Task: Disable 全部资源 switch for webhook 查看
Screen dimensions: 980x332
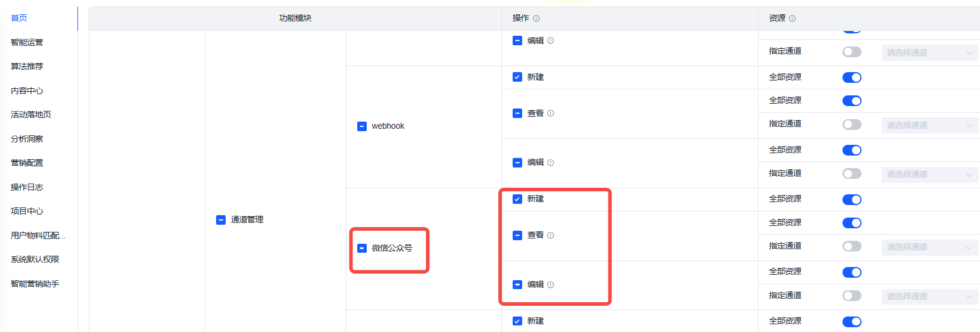Action: click(852, 101)
